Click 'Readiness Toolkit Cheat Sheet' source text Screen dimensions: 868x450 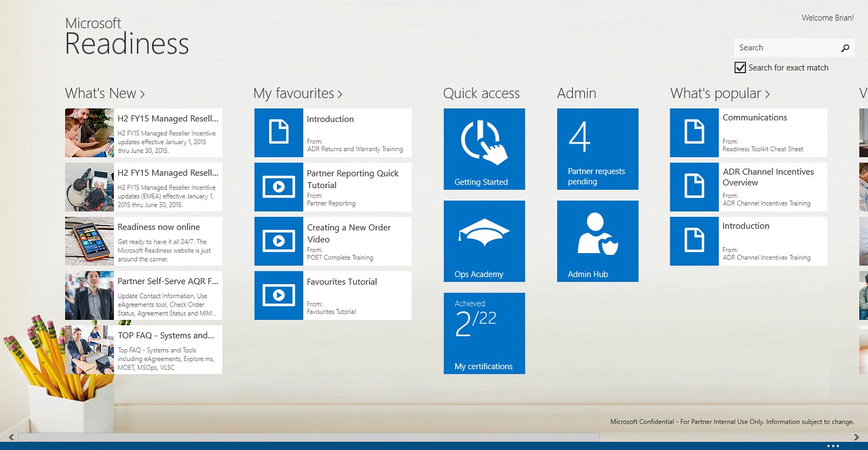point(763,149)
